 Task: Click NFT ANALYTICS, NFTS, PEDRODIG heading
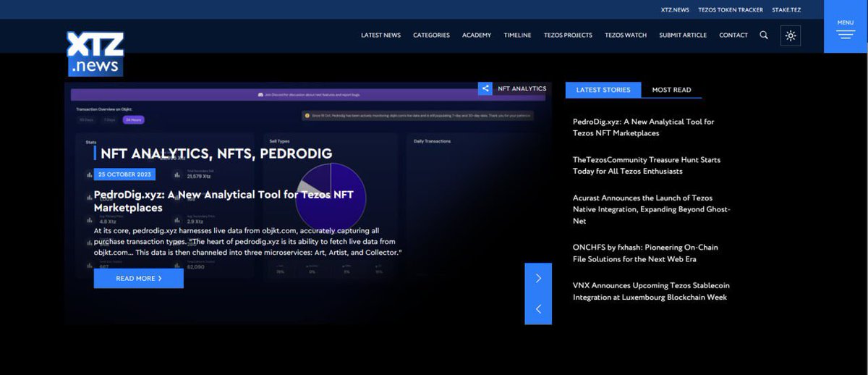(216, 153)
